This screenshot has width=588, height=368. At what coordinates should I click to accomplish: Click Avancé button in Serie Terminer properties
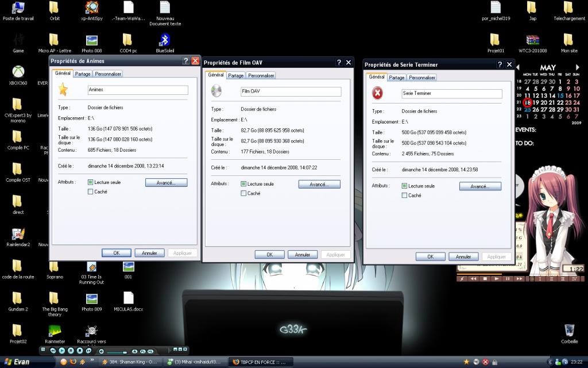coord(480,186)
